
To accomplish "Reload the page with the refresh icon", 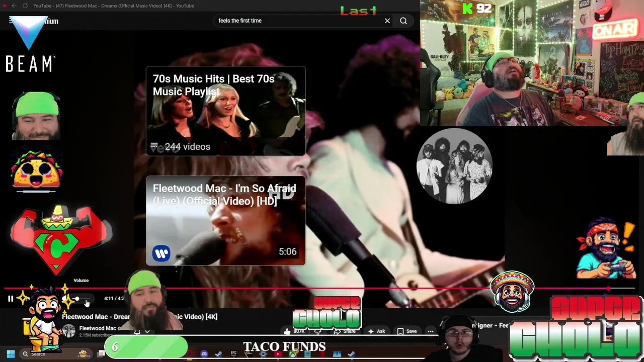I will click(x=25, y=6).
